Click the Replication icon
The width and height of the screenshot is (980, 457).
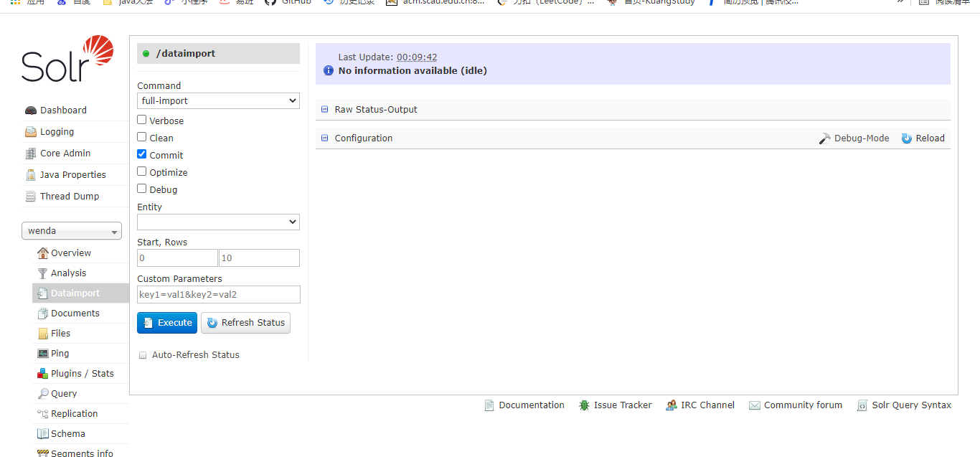point(43,414)
